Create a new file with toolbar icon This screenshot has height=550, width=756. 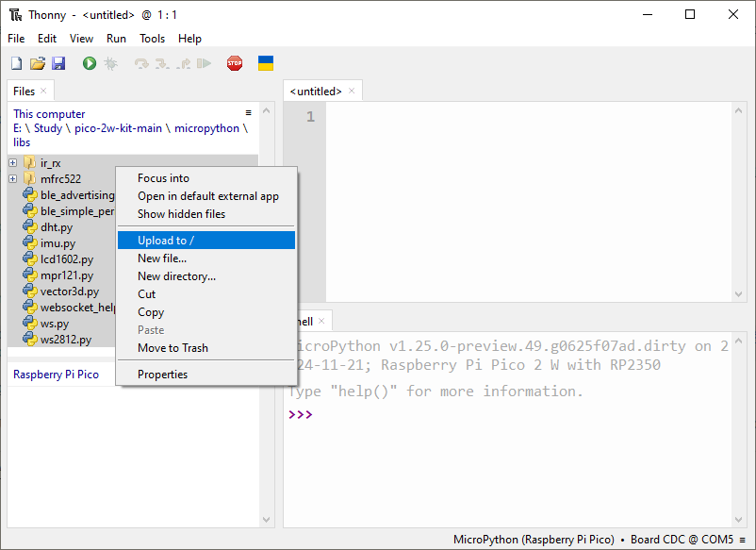[16, 63]
